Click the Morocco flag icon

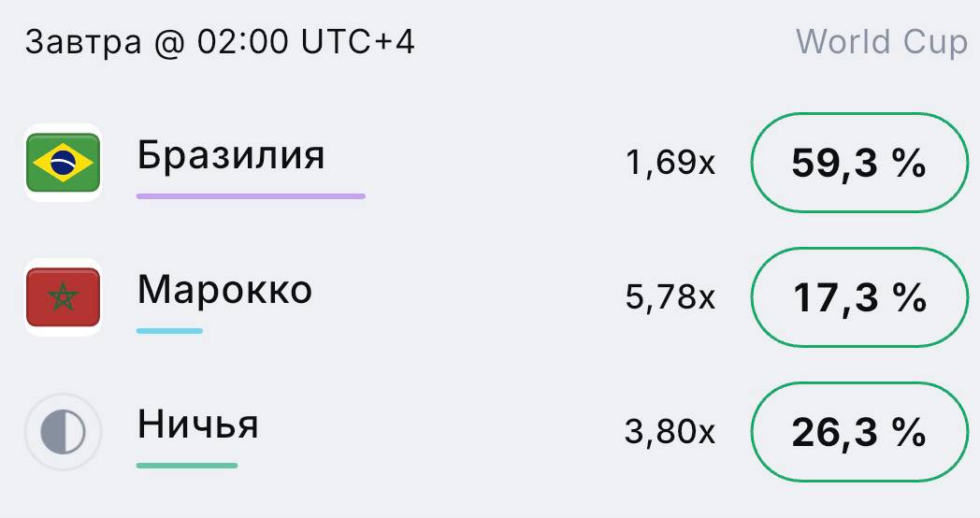(64, 297)
